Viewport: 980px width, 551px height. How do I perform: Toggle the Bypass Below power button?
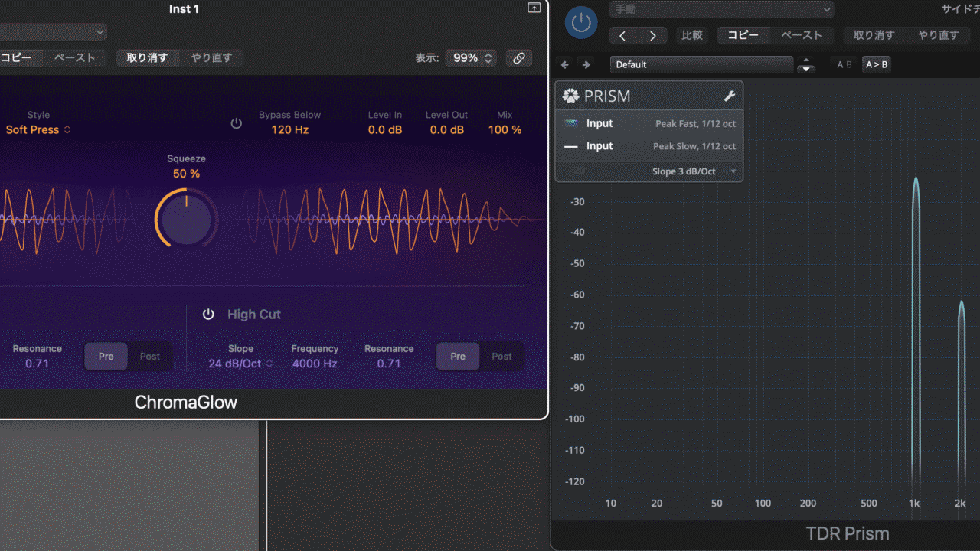tap(237, 123)
